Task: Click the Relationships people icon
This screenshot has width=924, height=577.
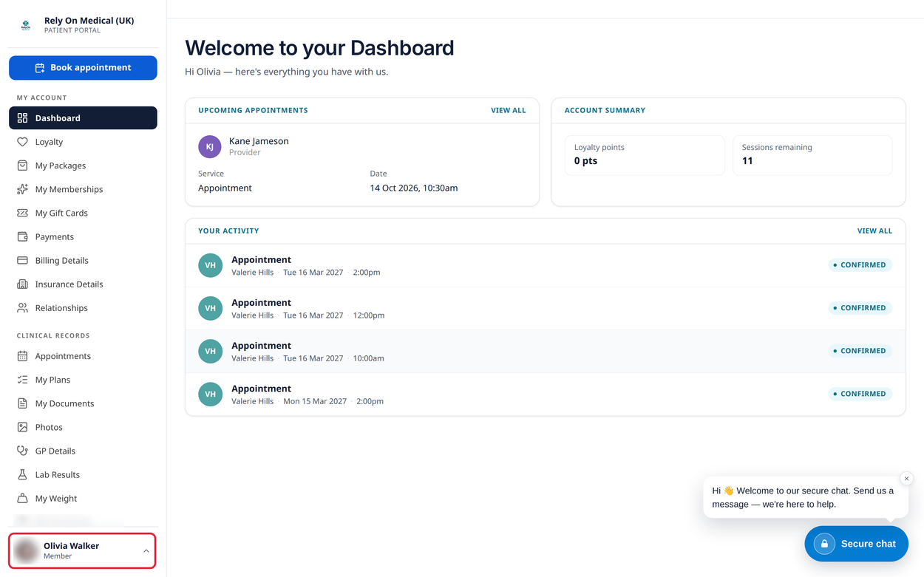Action: (x=22, y=307)
